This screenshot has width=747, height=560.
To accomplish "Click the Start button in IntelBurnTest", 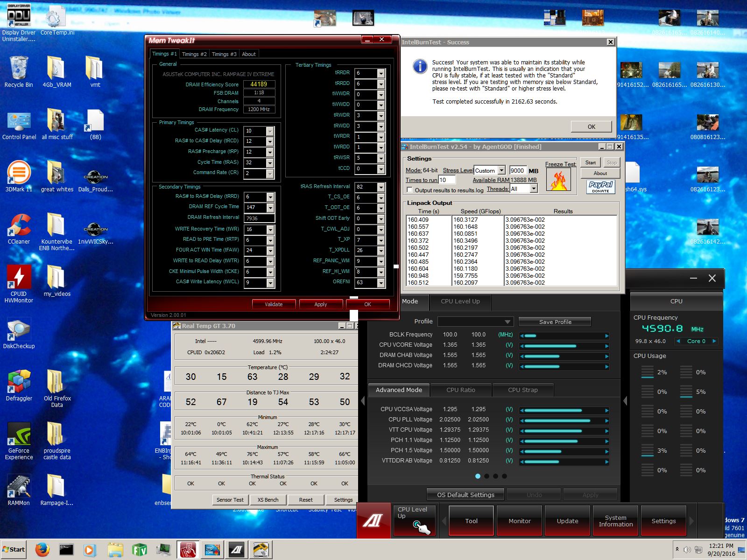I will point(591,162).
